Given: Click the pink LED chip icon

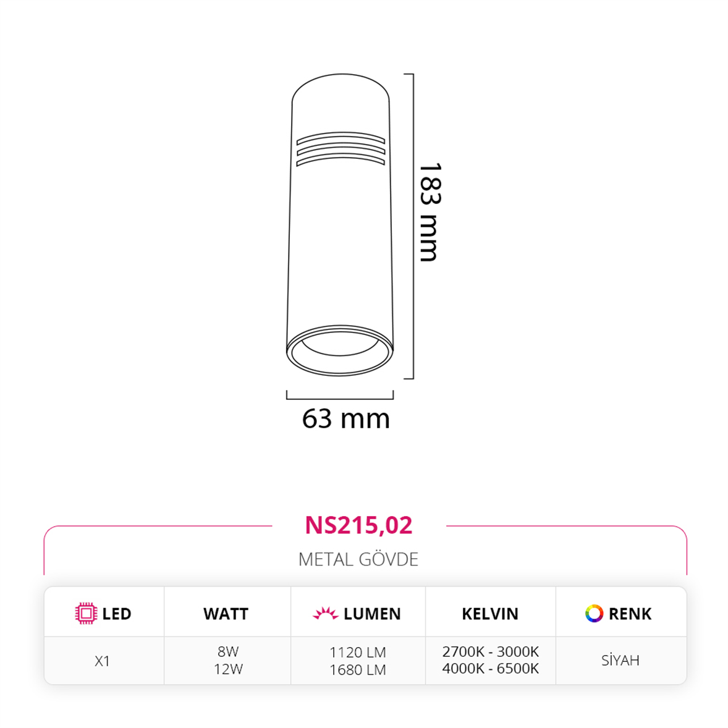Looking at the screenshot, I should (86, 613).
